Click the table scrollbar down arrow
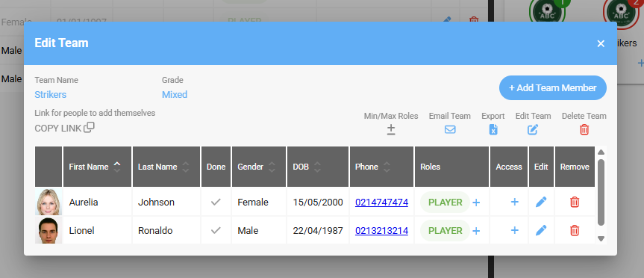The width and height of the screenshot is (644, 278). pyautogui.click(x=601, y=238)
